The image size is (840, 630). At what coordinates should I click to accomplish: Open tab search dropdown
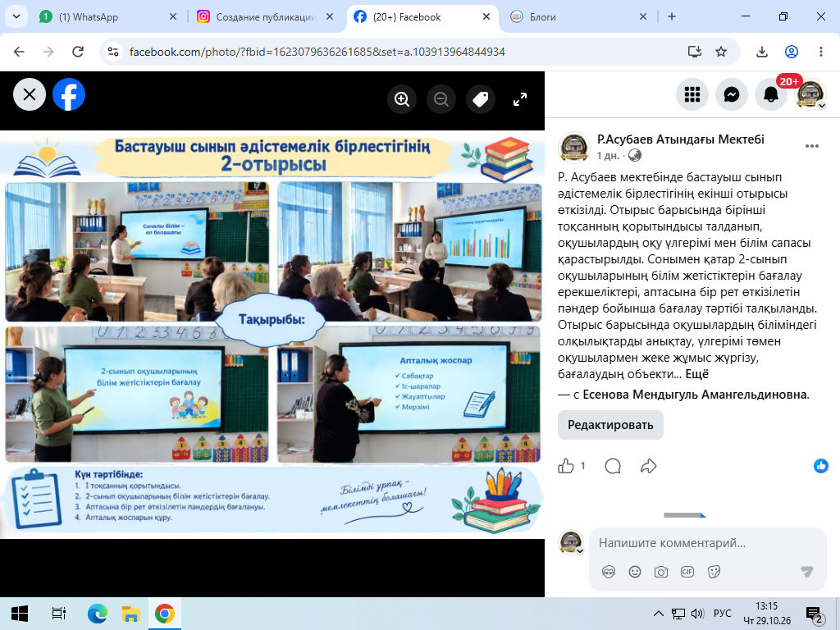pyautogui.click(x=16, y=16)
